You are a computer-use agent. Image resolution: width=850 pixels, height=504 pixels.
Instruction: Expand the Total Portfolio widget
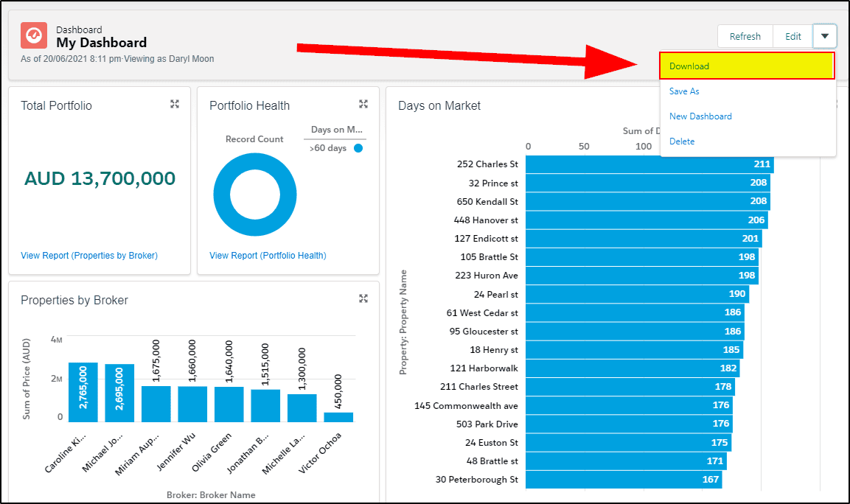(x=175, y=104)
